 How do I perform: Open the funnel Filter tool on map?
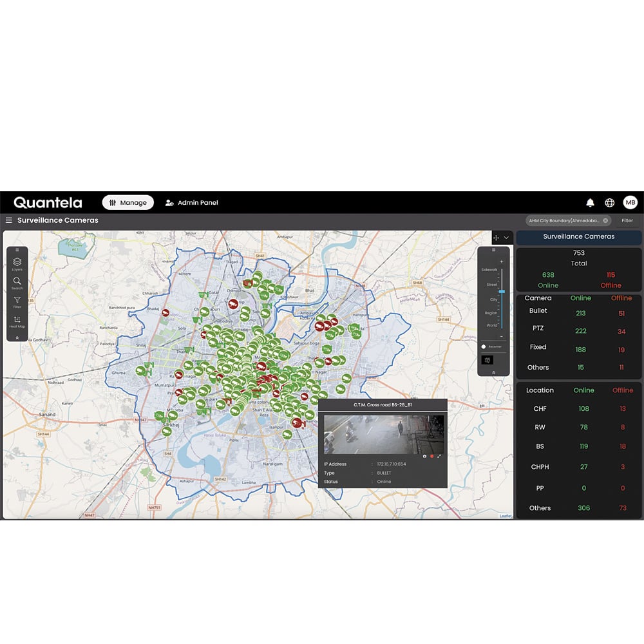17,301
